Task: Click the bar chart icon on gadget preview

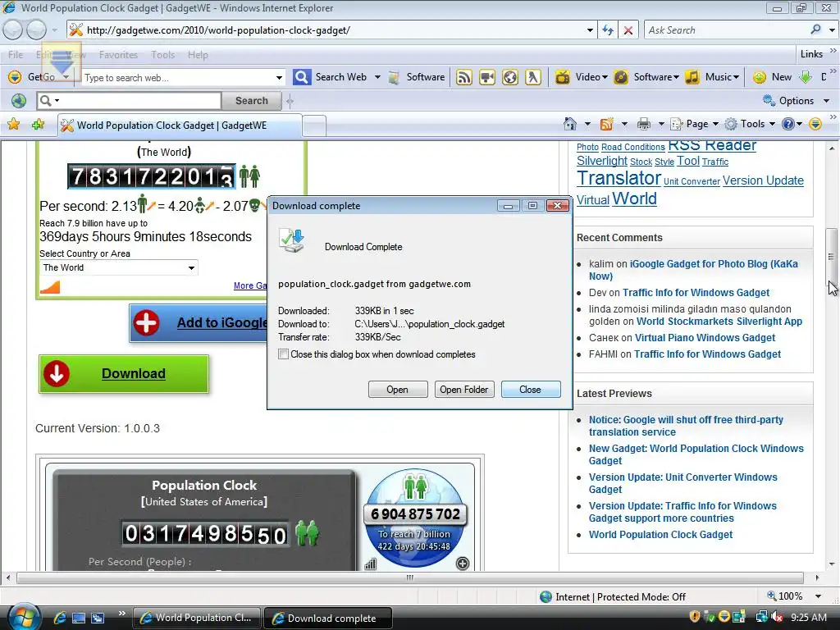Action: pyautogui.click(x=370, y=564)
